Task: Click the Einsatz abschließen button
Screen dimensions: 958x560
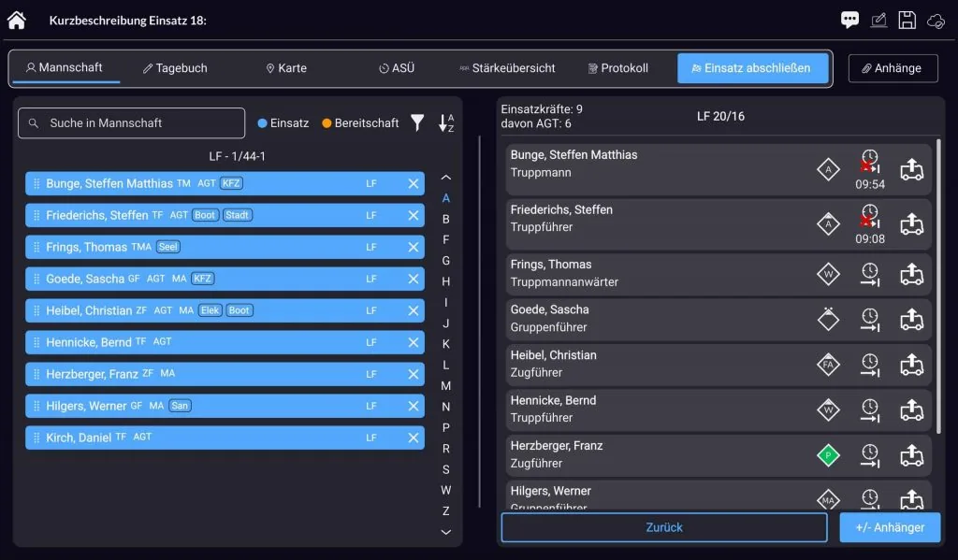Action: tap(753, 68)
